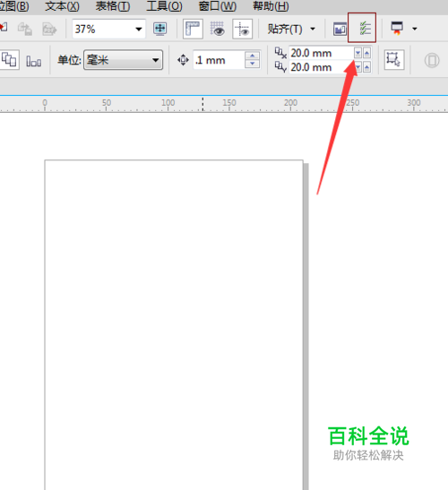The height and width of the screenshot is (490, 448).
Task: Click the Welcome Screen icon
Action: (340, 30)
